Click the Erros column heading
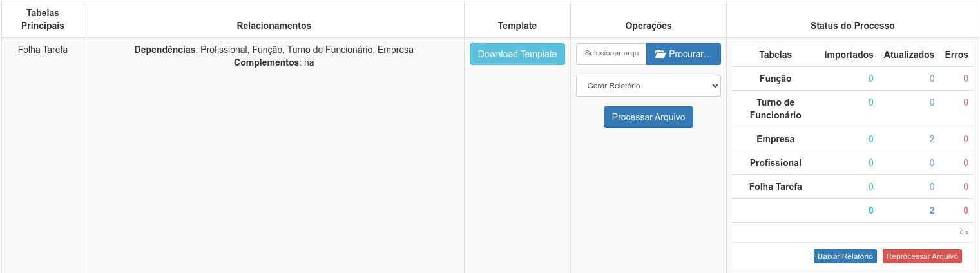980x273 pixels. pos(956,55)
